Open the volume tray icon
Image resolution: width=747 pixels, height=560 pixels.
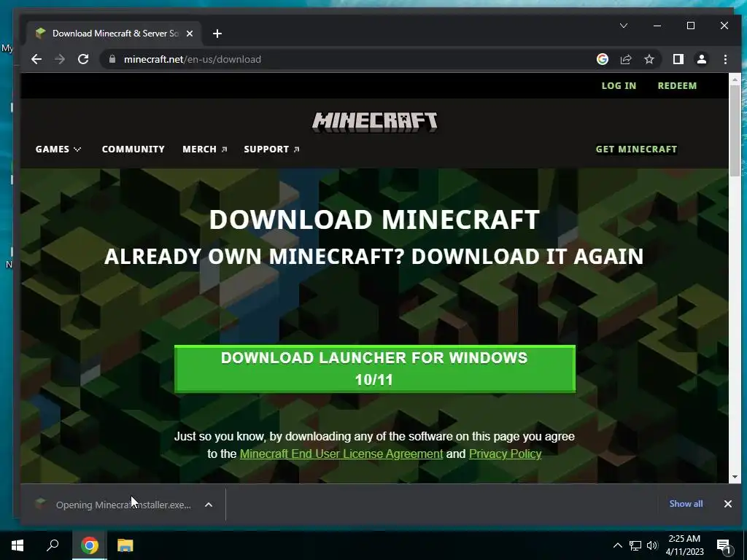coord(652,545)
